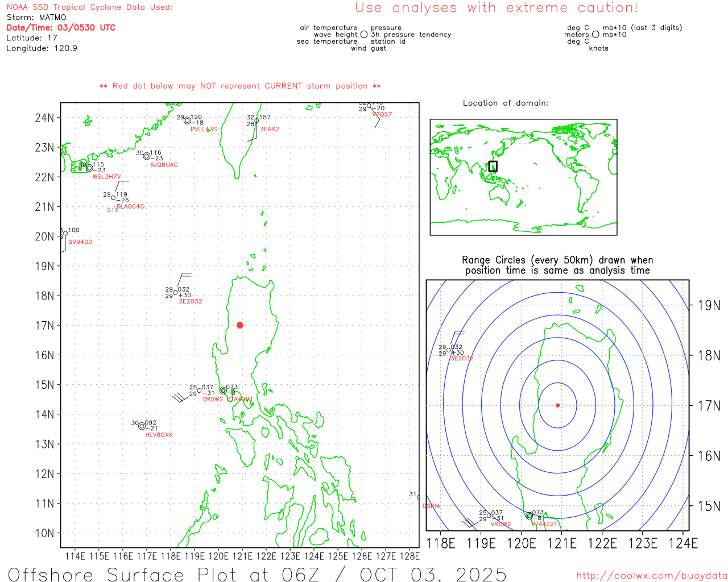Click station label HLV8QXK

coord(159,435)
